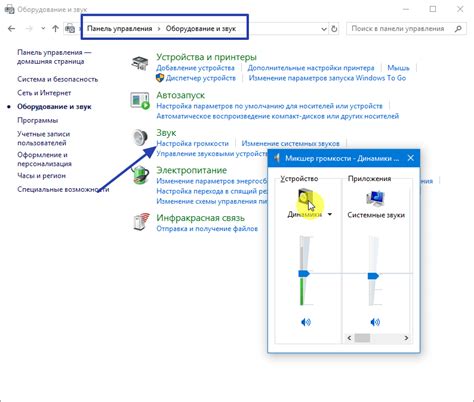Open the Power Options battery icon
Image resolution: width=474 pixels, height=402 pixels.
(x=140, y=174)
